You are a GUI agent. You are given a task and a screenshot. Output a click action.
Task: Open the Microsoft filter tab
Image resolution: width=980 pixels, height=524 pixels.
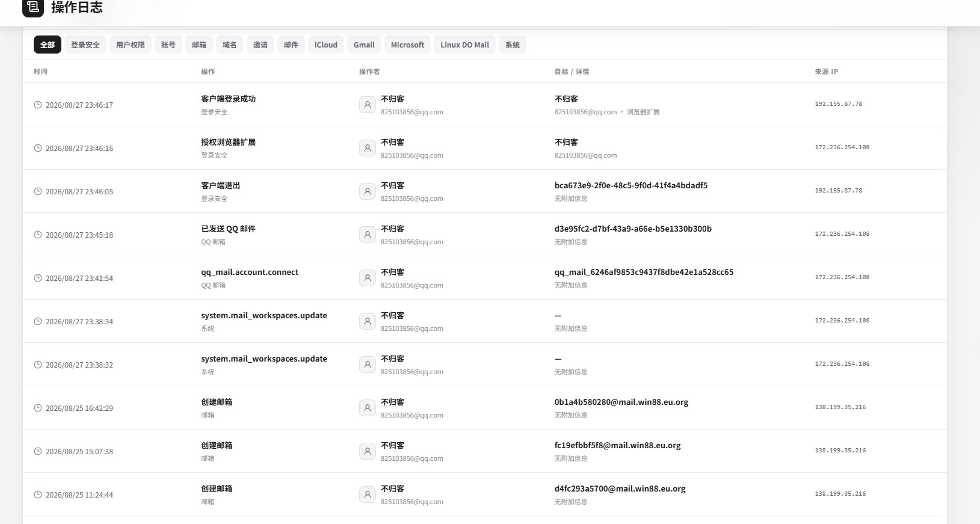click(x=407, y=45)
